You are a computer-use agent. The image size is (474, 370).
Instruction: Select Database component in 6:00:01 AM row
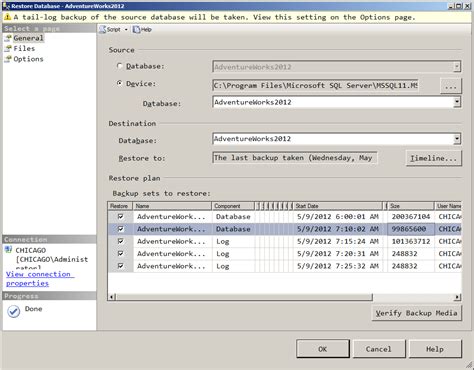pos(233,217)
